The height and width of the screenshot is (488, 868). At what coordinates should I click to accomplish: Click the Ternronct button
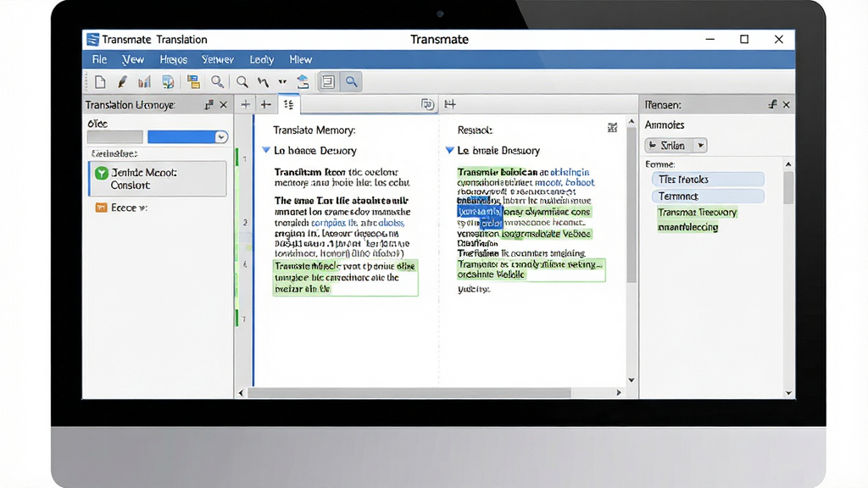(708, 196)
